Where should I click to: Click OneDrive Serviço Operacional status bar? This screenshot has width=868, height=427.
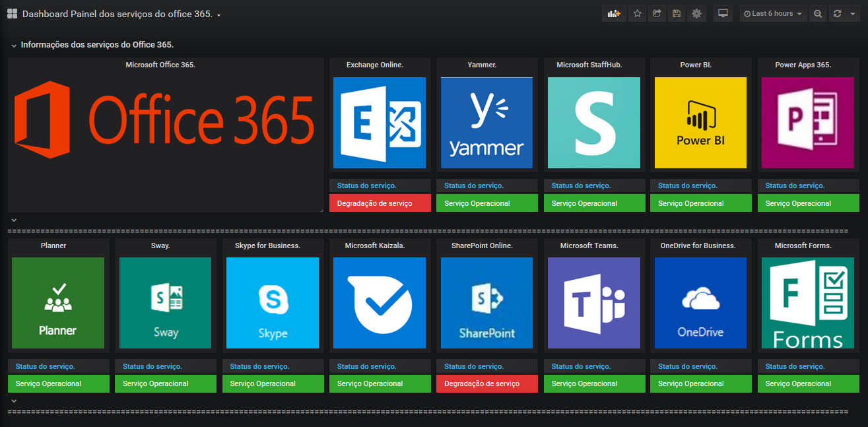[x=701, y=383]
